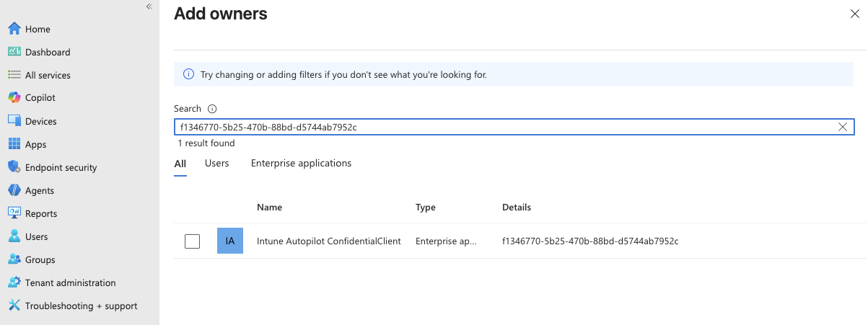Click the Agents icon
Screen dimensions: 868x325
coord(14,190)
